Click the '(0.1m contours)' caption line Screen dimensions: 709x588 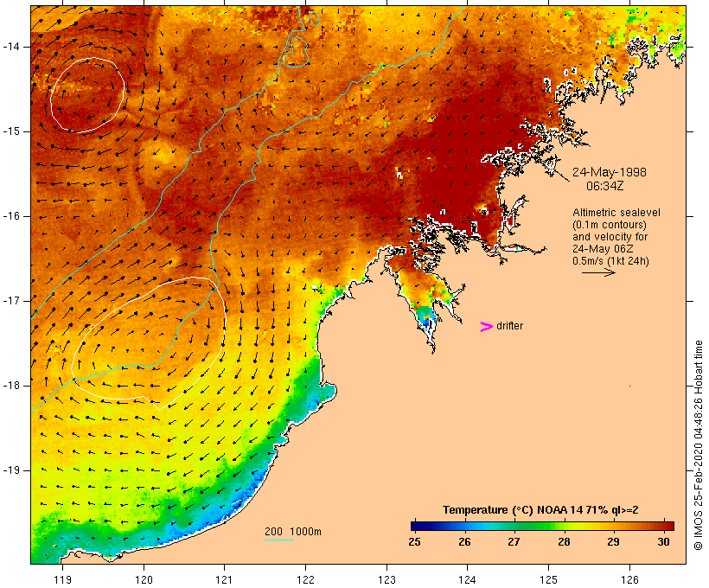(x=610, y=224)
